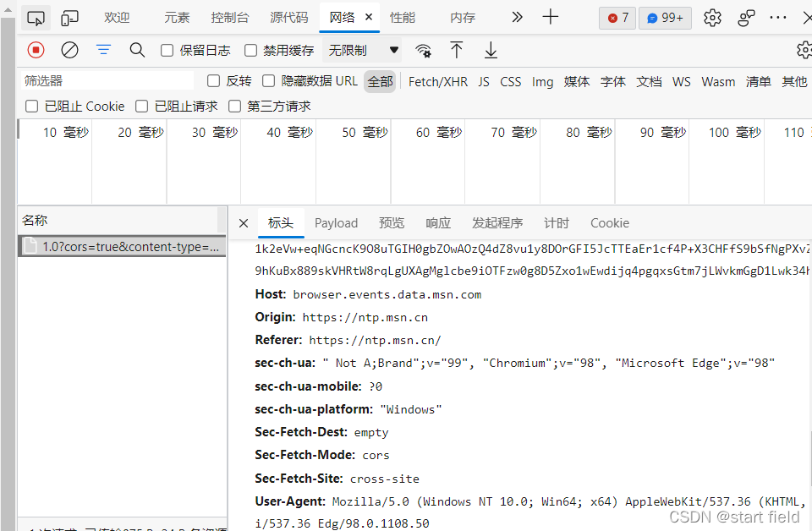Filter by 媒体 requests
The width and height of the screenshot is (812, 531).
click(x=576, y=82)
